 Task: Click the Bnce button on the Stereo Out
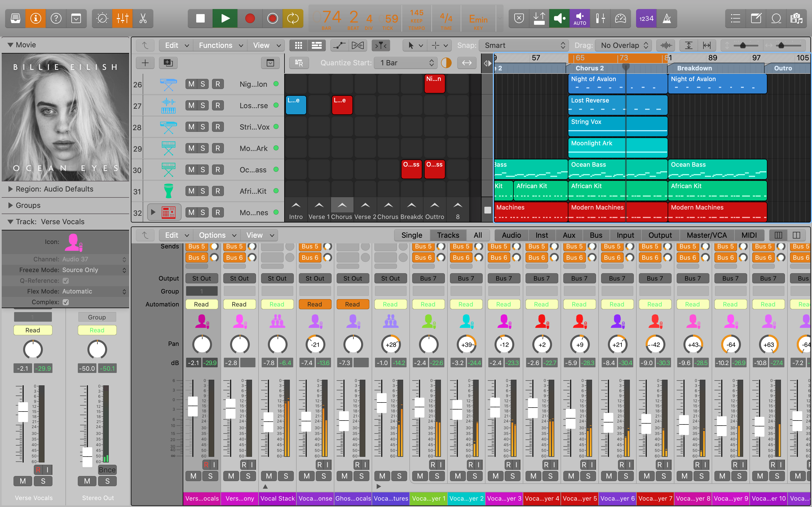[x=107, y=470]
